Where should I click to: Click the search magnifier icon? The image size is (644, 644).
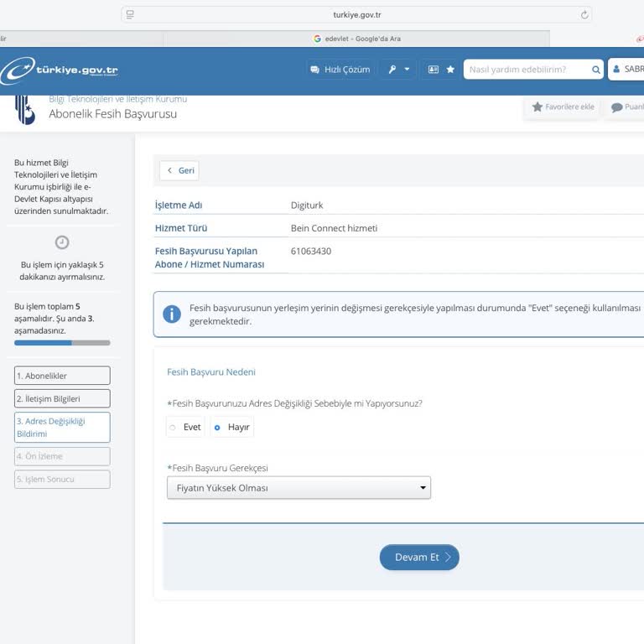pyautogui.click(x=596, y=70)
